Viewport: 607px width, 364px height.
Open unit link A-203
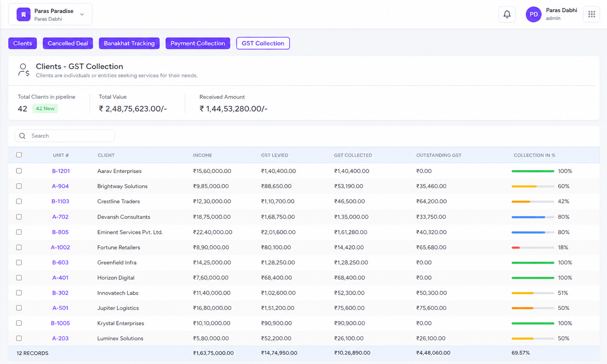[x=60, y=338]
